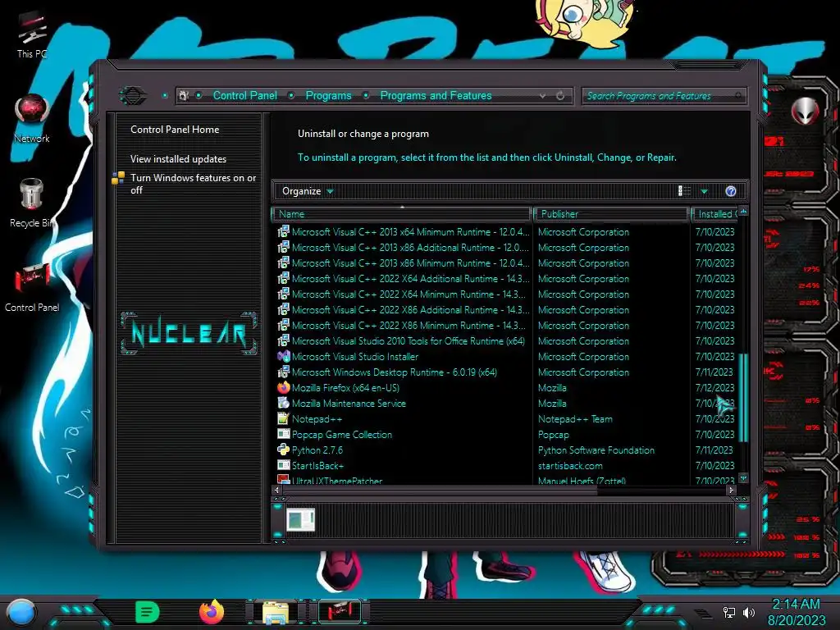Switch to Control Panel taskbar window
The image size is (840, 630).
(339, 612)
